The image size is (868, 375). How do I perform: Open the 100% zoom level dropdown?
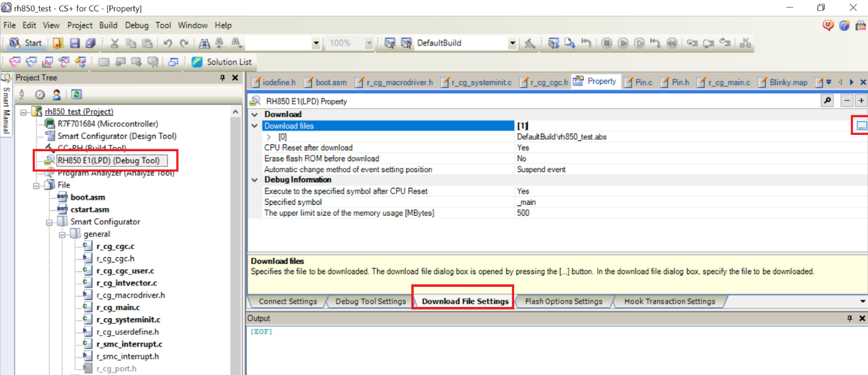[368, 43]
